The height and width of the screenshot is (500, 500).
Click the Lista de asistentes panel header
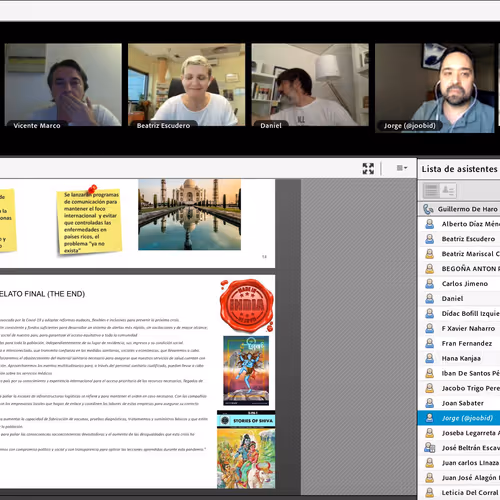pos(459,169)
